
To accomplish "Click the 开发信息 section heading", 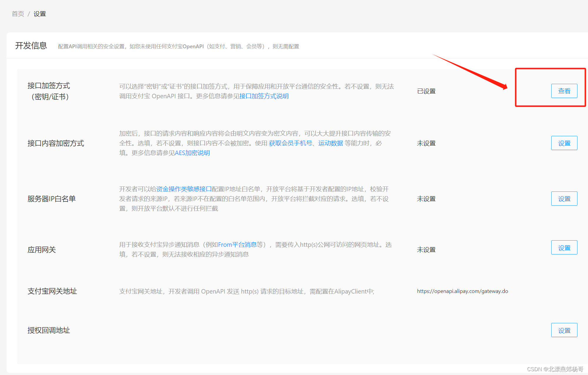I will [31, 46].
